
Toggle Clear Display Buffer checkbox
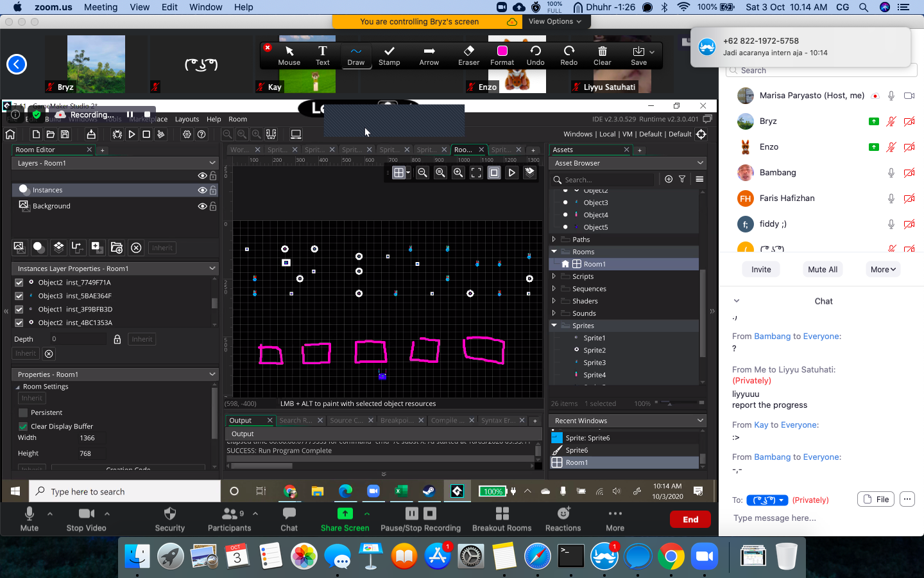[x=23, y=426]
